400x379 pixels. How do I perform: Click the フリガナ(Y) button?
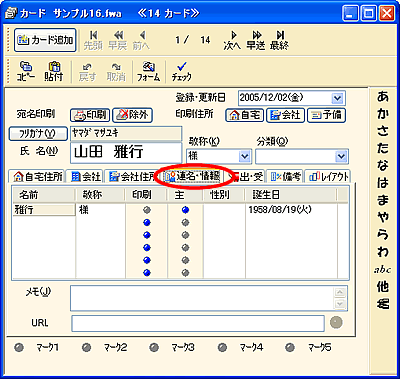pyautogui.click(x=37, y=134)
